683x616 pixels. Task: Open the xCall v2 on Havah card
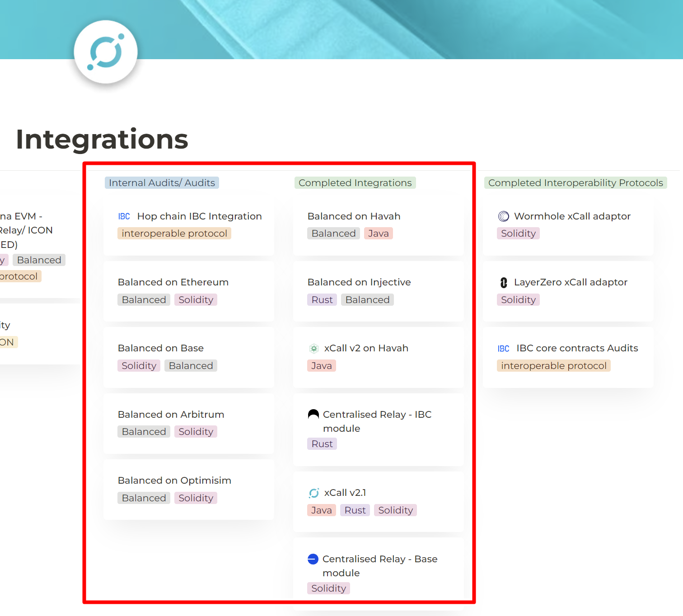[379, 357]
